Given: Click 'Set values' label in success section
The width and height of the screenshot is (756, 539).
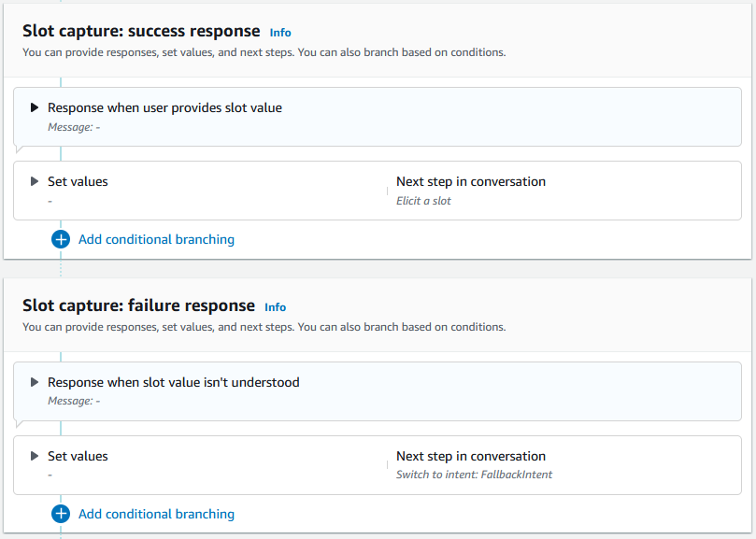Looking at the screenshot, I should pyautogui.click(x=78, y=181).
